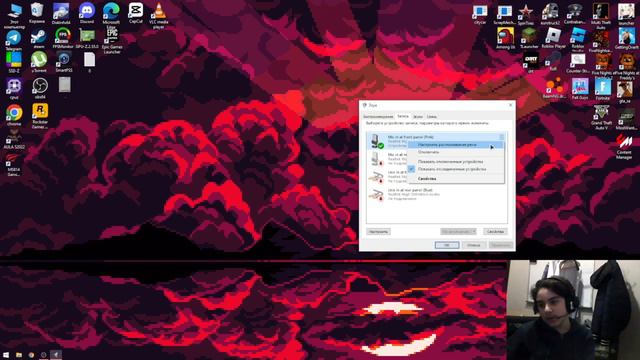Viewport: 640px width, 360px height.
Task: Switch to the Recording tab in Sound dialog
Action: click(403, 116)
